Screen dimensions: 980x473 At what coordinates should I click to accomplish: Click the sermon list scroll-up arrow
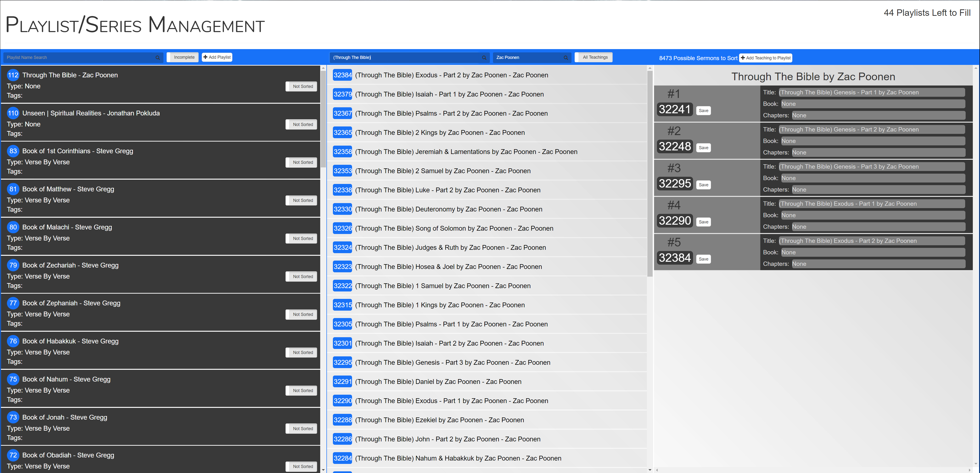click(650, 68)
